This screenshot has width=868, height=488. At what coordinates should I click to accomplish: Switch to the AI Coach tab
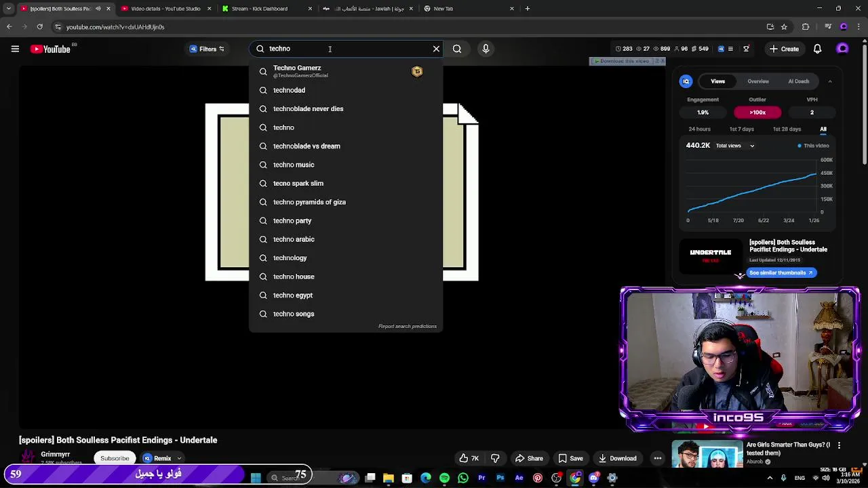[798, 81]
